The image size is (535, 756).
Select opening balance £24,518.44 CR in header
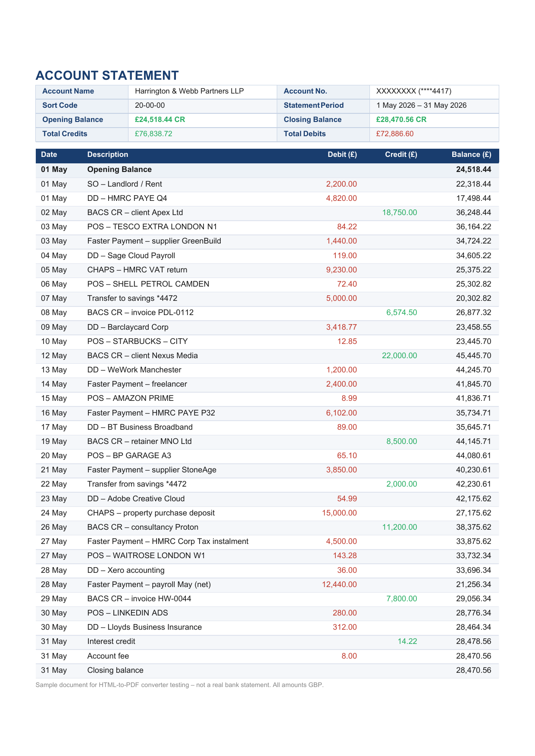click(x=160, y=119)
